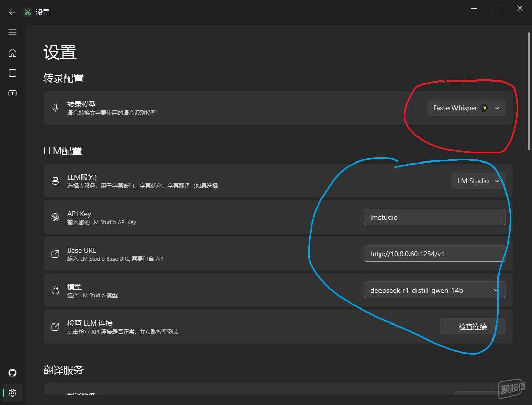Click the 检查连接 button
This screenshot has height=405, width=532.
[x=472, y=327]
